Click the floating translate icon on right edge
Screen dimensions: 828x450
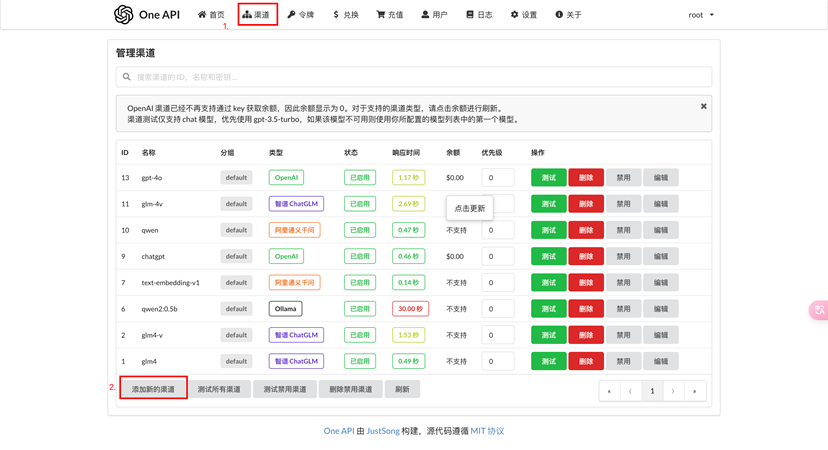[x=819, y=310]
